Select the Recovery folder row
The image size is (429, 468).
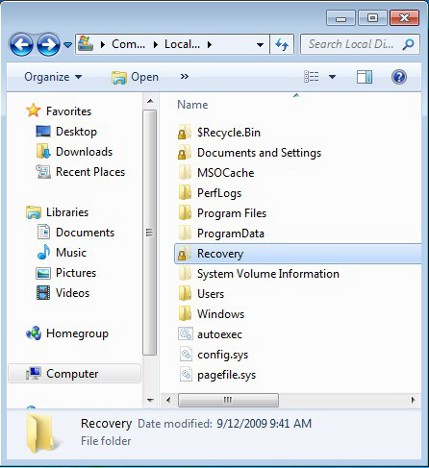(x=298, y=254)
